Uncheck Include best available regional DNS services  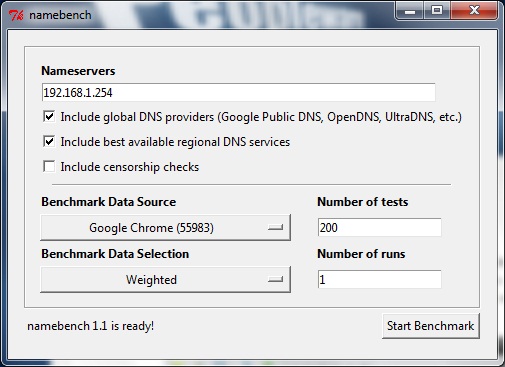[49, 141]
